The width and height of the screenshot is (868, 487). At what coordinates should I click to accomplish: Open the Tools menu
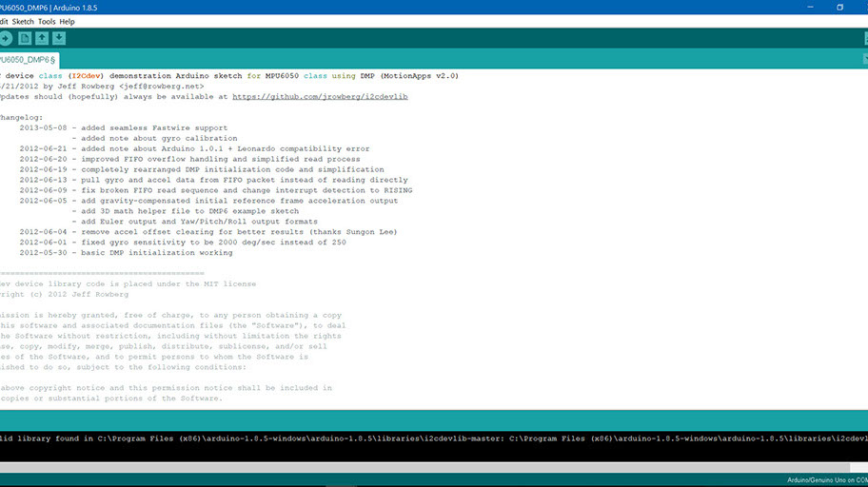pos(47,21)
